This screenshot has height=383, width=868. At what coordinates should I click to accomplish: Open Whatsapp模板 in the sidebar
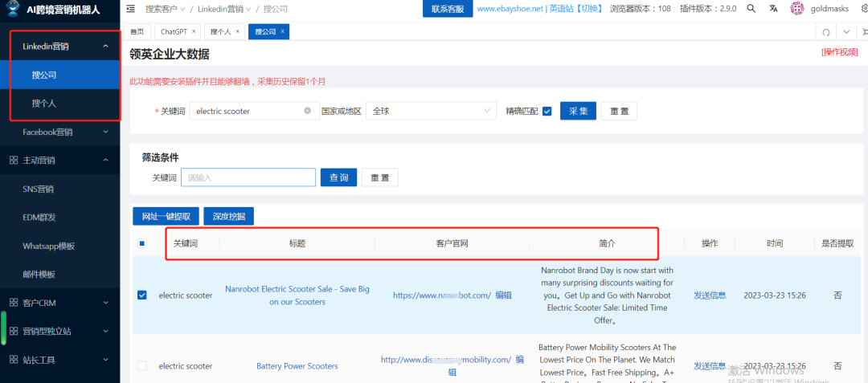59,246
